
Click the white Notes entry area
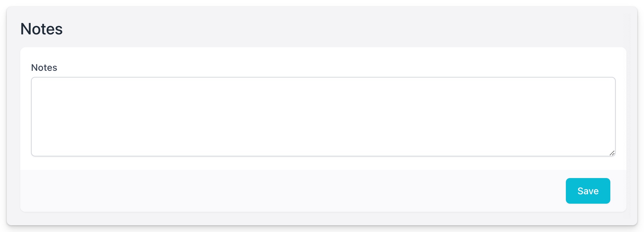click(323, 116)
